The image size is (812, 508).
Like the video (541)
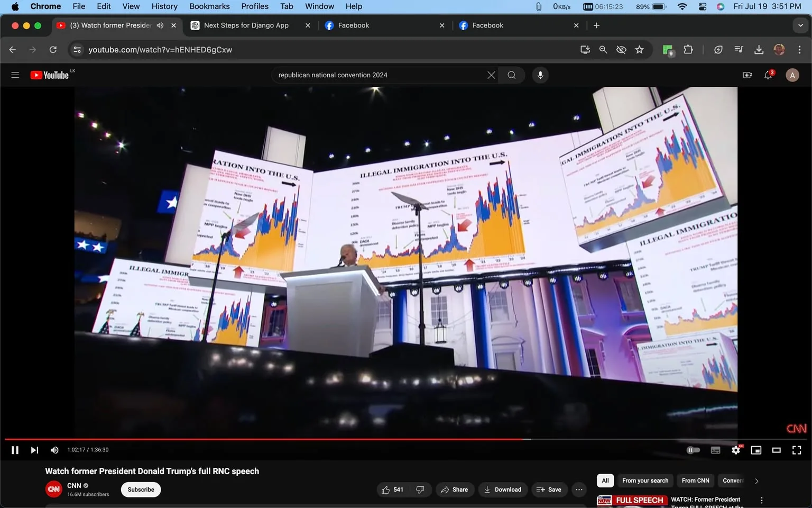(392, 489)
